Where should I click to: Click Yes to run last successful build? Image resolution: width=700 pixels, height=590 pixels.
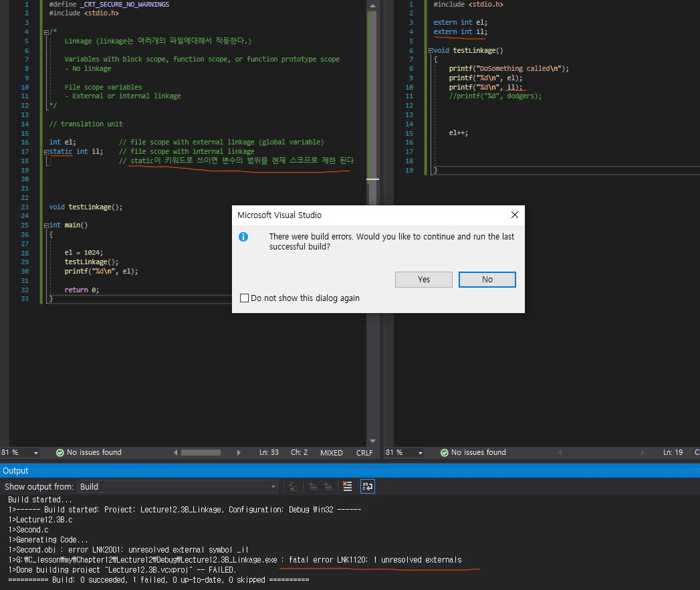pyautogui.click(x=423, y=280)
